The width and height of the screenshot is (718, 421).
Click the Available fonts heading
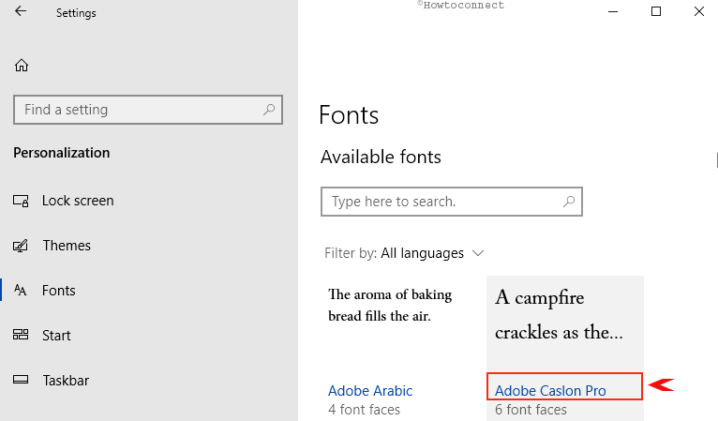(x=381, y=157)
